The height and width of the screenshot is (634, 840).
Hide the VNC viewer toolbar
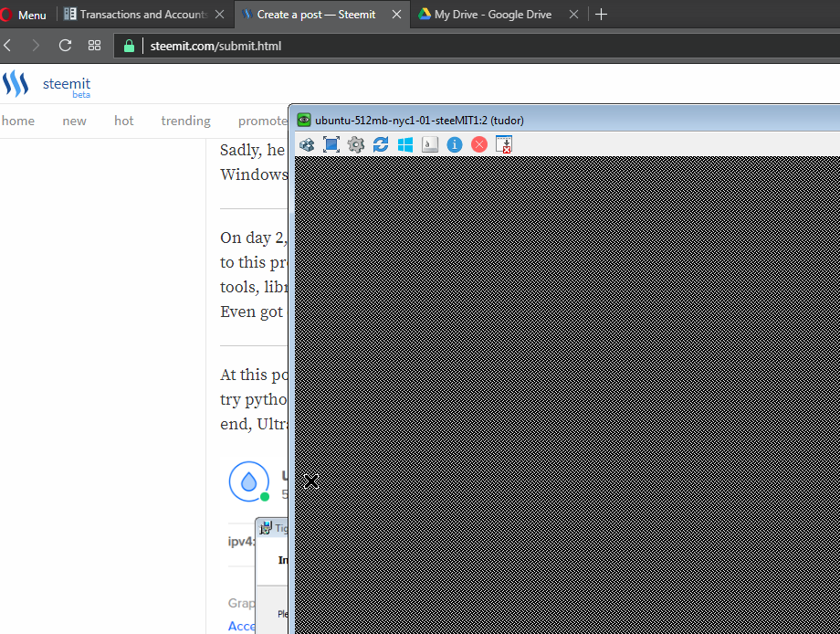(504, 144)
